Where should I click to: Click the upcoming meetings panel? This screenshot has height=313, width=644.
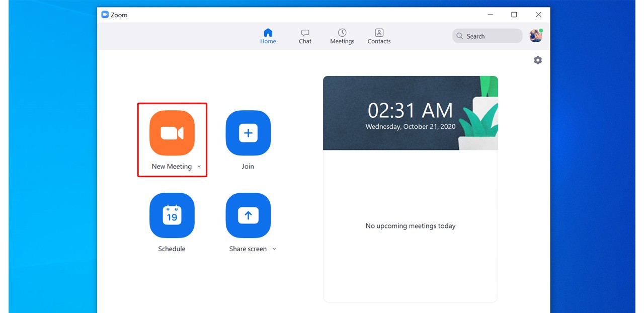coord(410,225)
